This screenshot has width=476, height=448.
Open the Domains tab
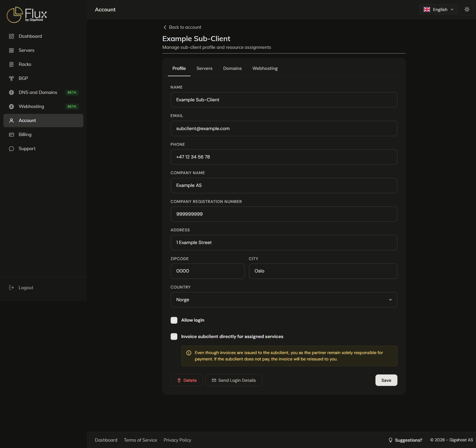[232, 68]
